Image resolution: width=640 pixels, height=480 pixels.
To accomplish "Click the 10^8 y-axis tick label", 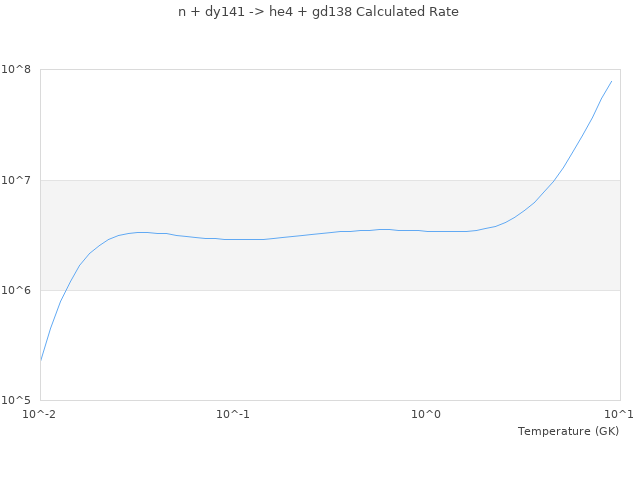I will [19, 70].
